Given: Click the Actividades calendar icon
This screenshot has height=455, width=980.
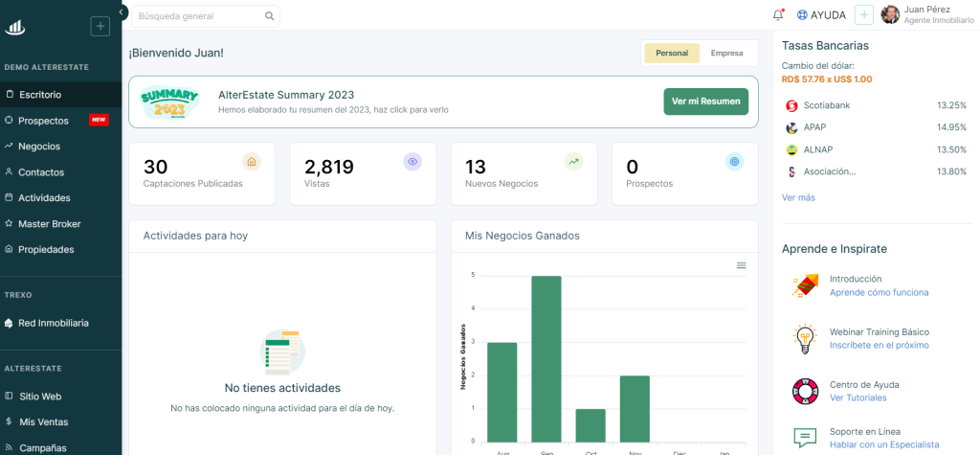Looking at the screenshot, I should point(9,197).
